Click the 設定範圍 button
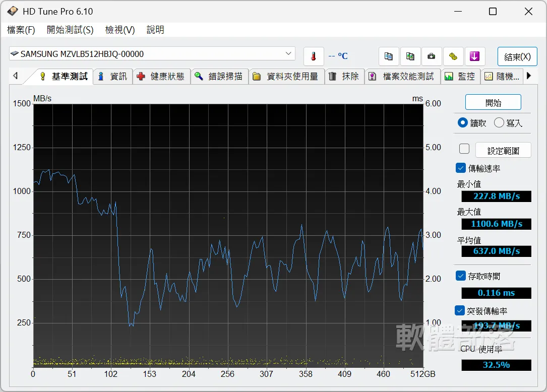 click(503, 150)
